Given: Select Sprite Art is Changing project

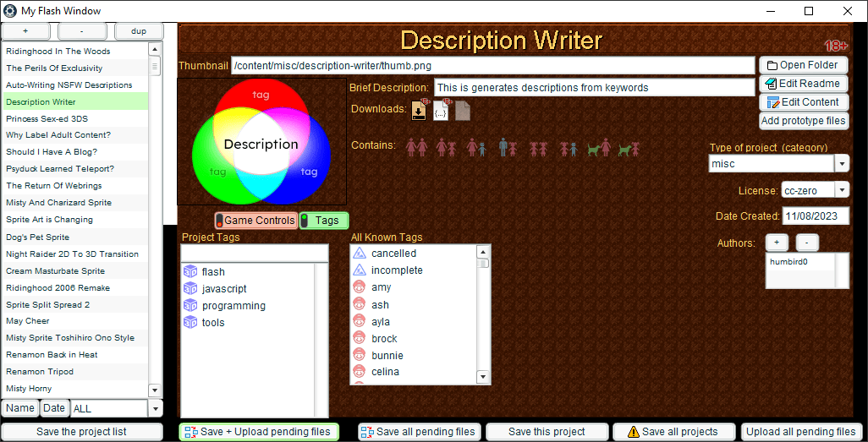Looking at the screenshot, I should pos(75,220).
